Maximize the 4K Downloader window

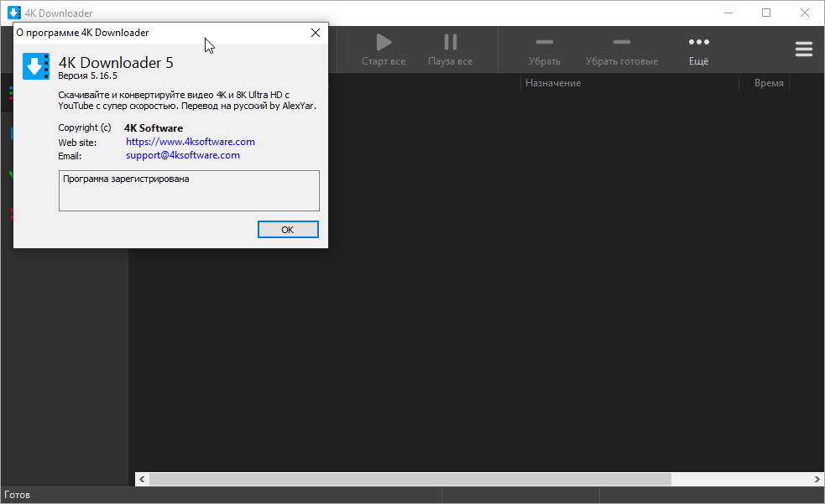tap(766, 13)
